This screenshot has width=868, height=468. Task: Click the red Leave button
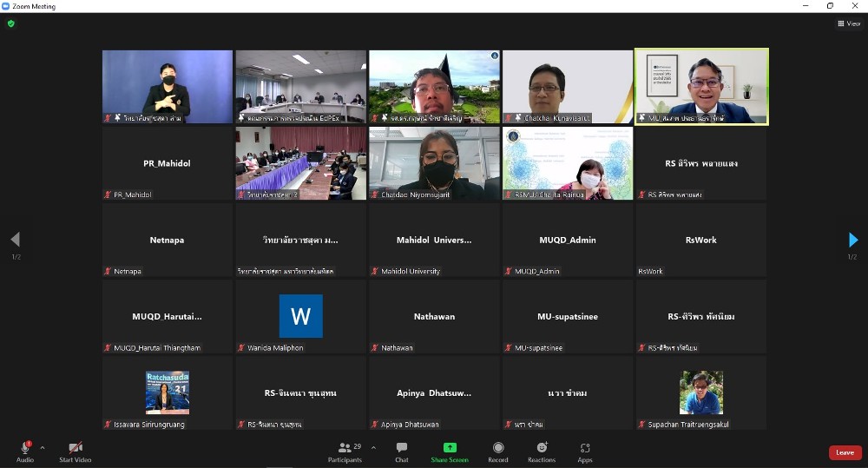click(x=845, y=452)
